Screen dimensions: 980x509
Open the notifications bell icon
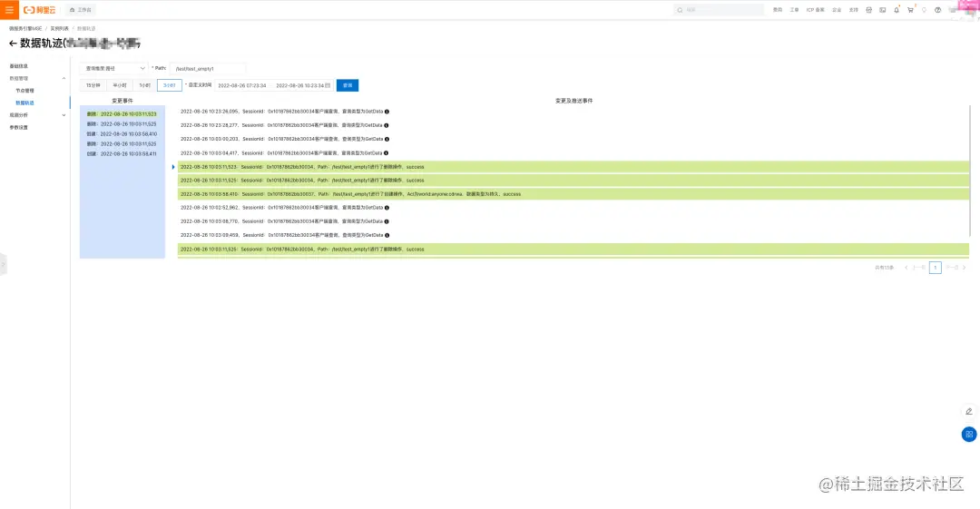pyautogui.click(x=897, y=10)
